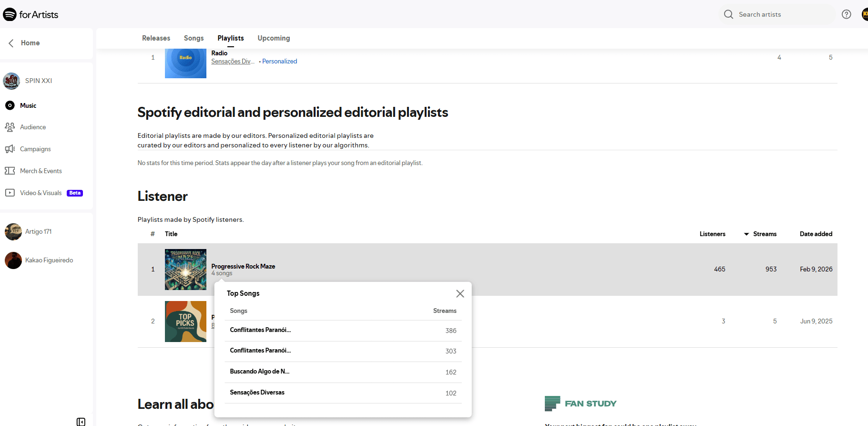Screen dimensions: 868x426
Task: Switch to Kakao Figueiredo artist
Action: click(x=49, y=260)
